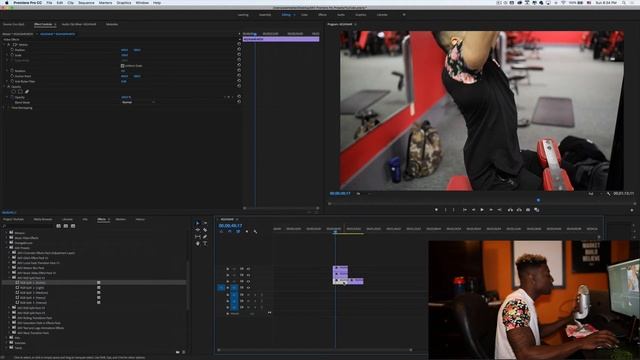Reset Position parameter in Effect Controls

tap(239, 50)
